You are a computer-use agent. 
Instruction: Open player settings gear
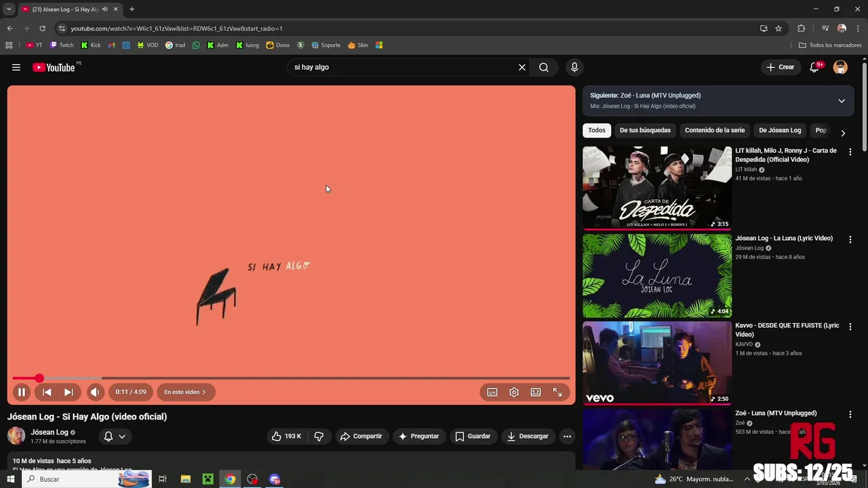coord(514,392)
